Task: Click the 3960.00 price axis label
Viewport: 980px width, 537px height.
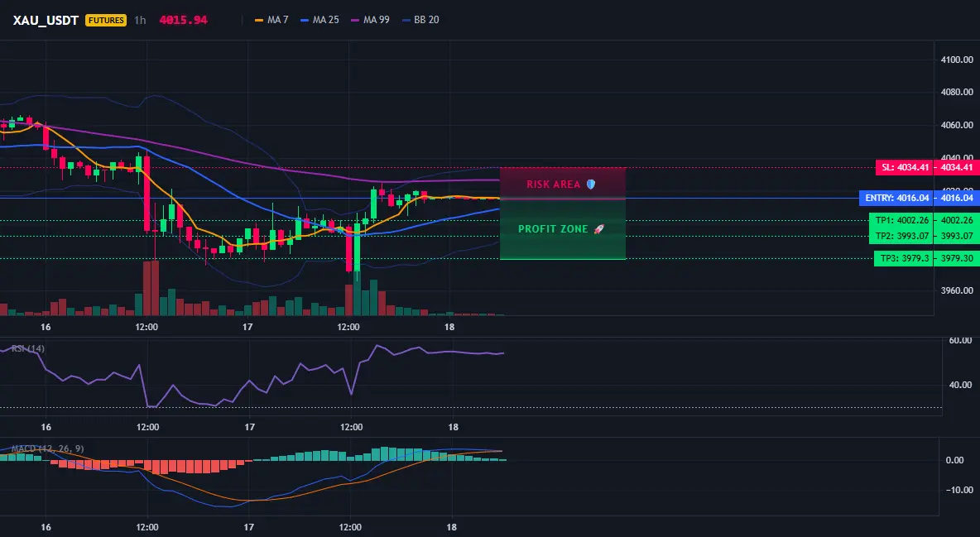Action: [957, 290]
